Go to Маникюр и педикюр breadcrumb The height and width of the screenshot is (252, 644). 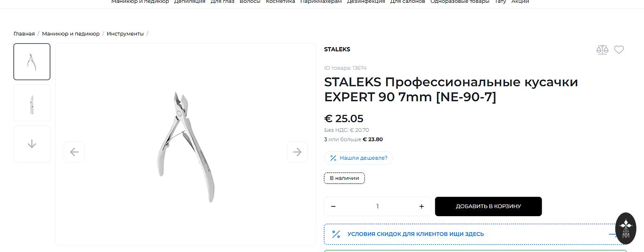(71, 33)
